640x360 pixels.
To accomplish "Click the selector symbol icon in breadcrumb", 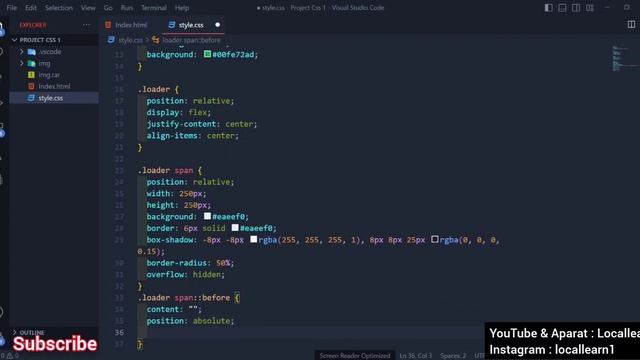I will [156, 40].
